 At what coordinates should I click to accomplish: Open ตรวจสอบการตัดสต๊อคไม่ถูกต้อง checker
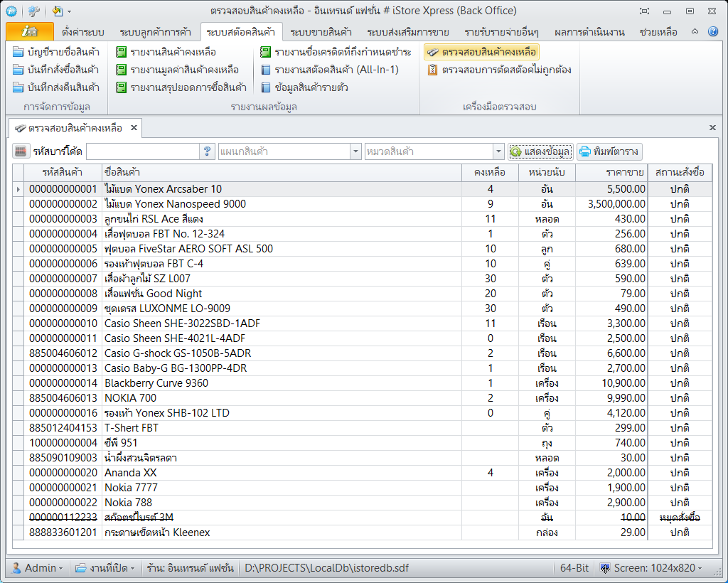pyautogui.click(x=500, y=70)
